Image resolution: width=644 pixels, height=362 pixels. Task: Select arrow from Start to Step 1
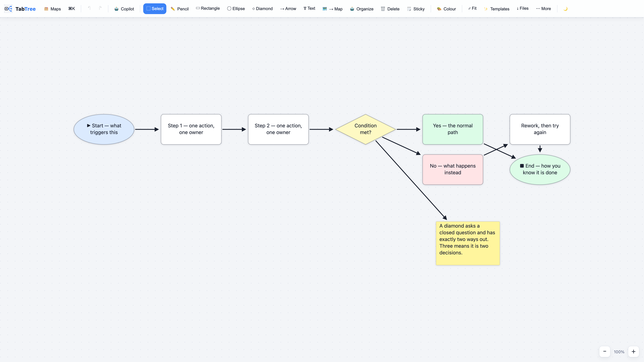(147, 129)
